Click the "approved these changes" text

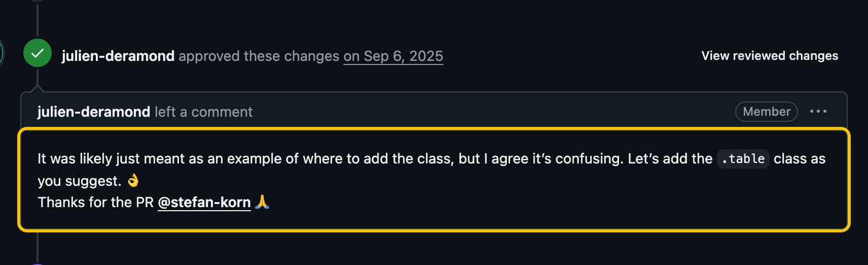[259, 56]
